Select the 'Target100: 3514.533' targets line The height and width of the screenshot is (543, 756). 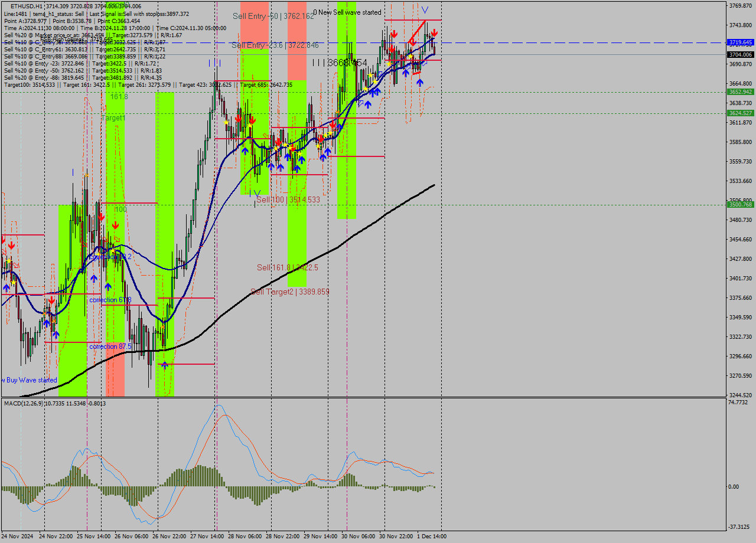(x=148, y=85)
